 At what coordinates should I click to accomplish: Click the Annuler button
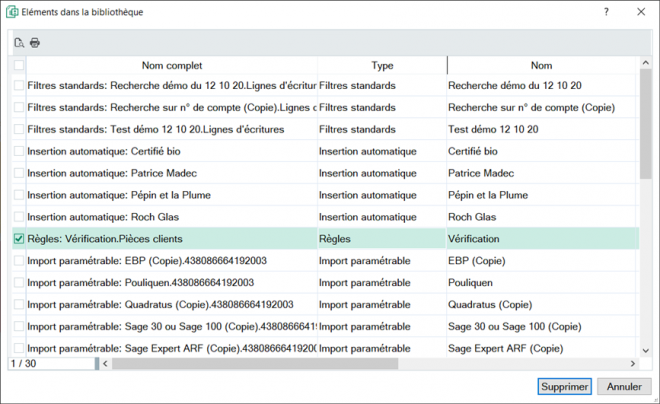click(x=624, y=386)
